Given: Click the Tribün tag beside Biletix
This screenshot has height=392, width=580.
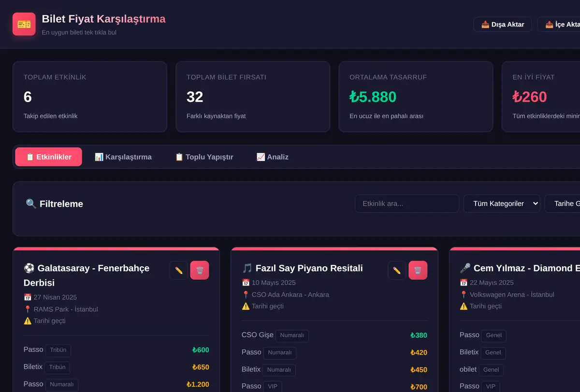Looking at the screenshot, I should coord(57,367).
